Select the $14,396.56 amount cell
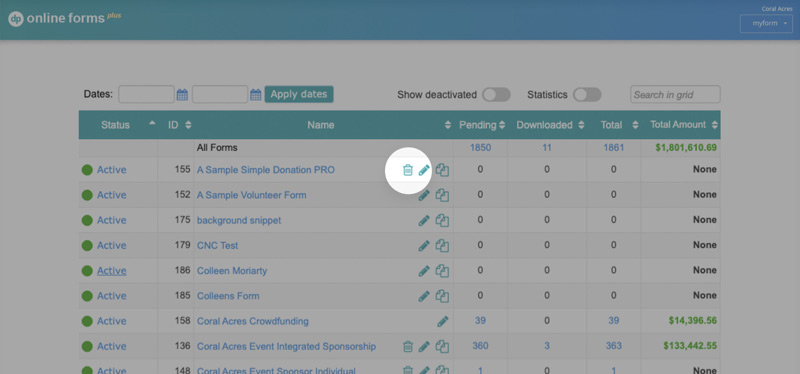800x374 pixels. (x=692, y=321)
